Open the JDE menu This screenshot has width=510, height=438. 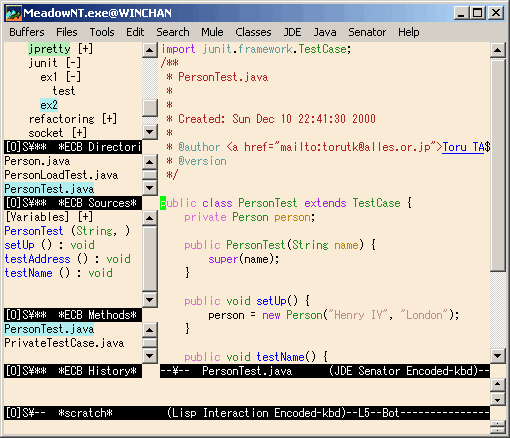[293, 32]
